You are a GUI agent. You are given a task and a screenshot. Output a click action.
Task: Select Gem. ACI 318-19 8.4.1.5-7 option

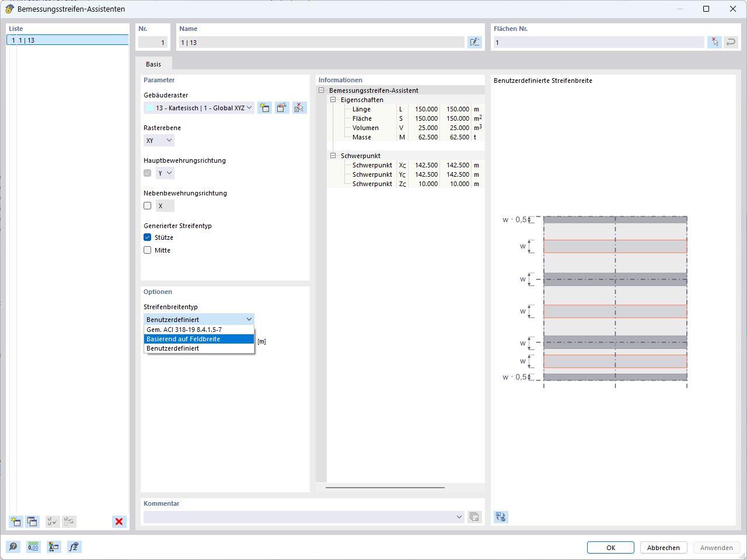(199, 330)
